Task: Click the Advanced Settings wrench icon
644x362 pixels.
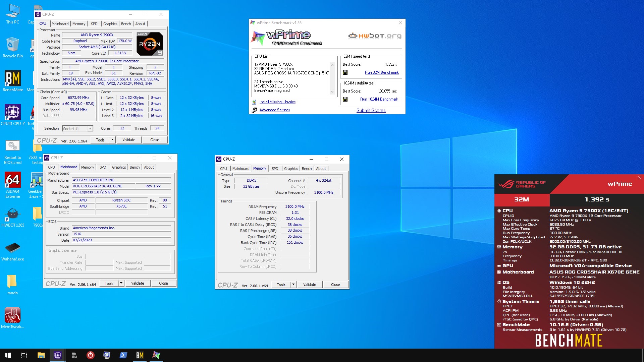Action: (x=254, y=110)
